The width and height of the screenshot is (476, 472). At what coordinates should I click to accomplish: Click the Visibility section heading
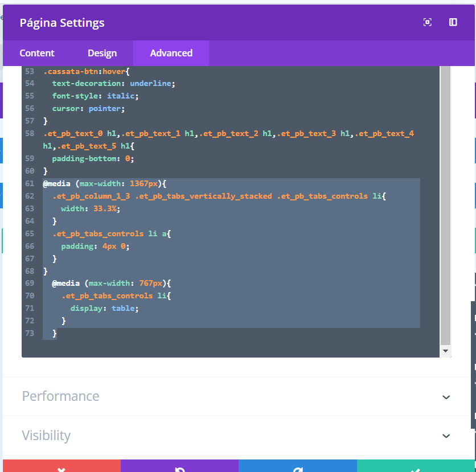click(46, 435)
